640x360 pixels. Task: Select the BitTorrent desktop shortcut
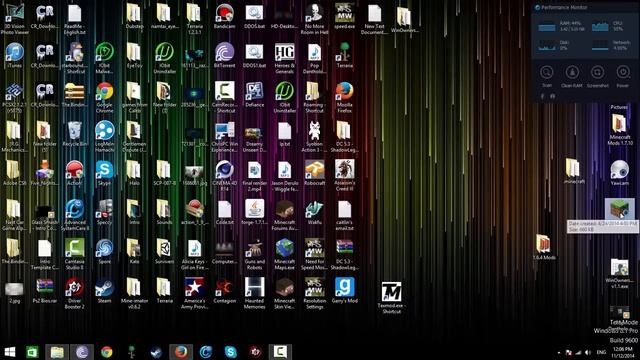pos(224,56)
